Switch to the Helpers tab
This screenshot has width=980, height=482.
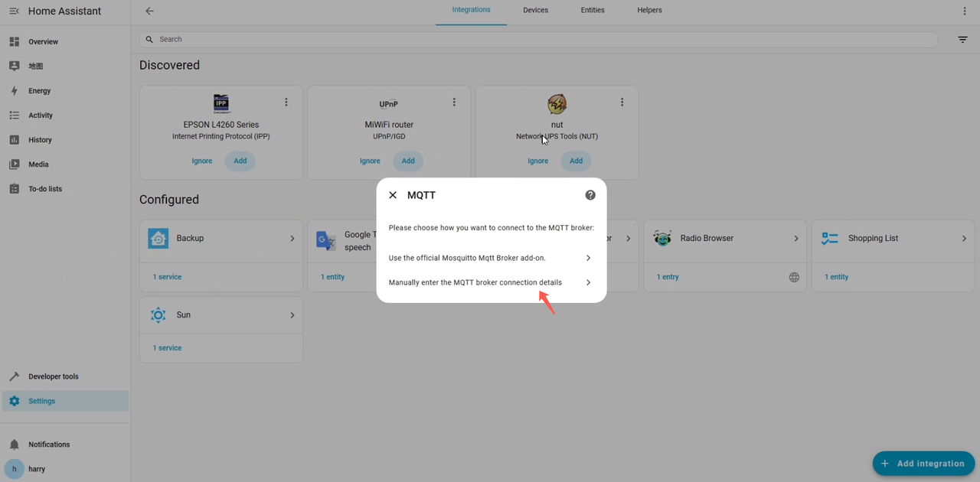(649, 11)
